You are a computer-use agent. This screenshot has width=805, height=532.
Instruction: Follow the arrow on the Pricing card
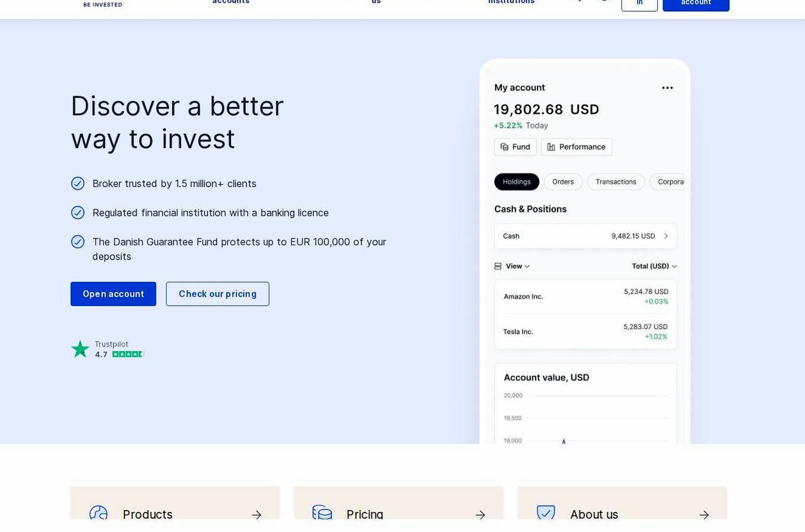pos(480,515)
